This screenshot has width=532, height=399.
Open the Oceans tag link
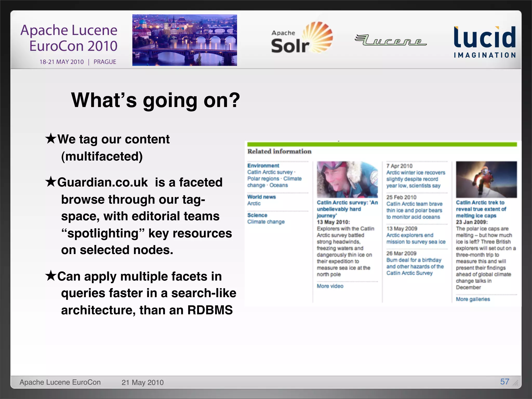pos(278,185)
